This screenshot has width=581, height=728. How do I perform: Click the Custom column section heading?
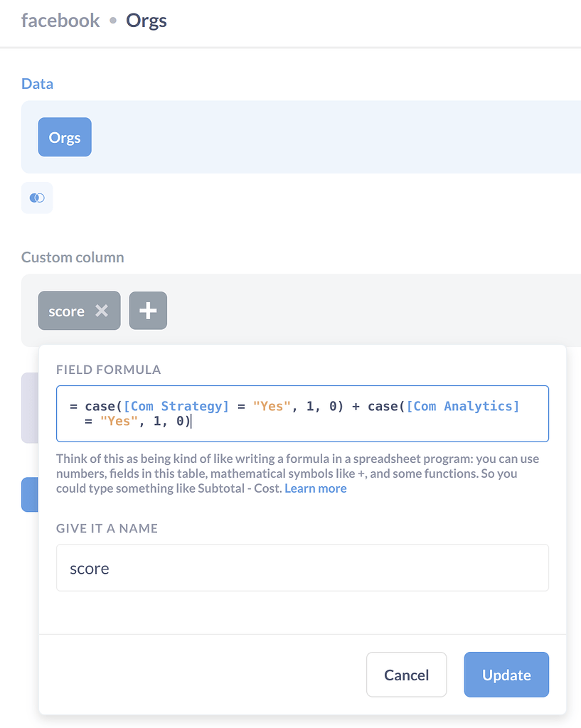73,257
